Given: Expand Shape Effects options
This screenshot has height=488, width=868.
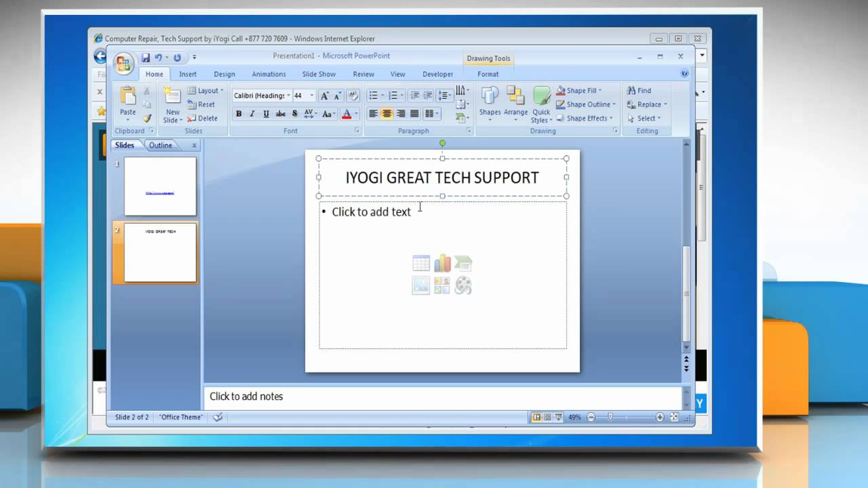Looking at the screenshot, I should 585,118.
